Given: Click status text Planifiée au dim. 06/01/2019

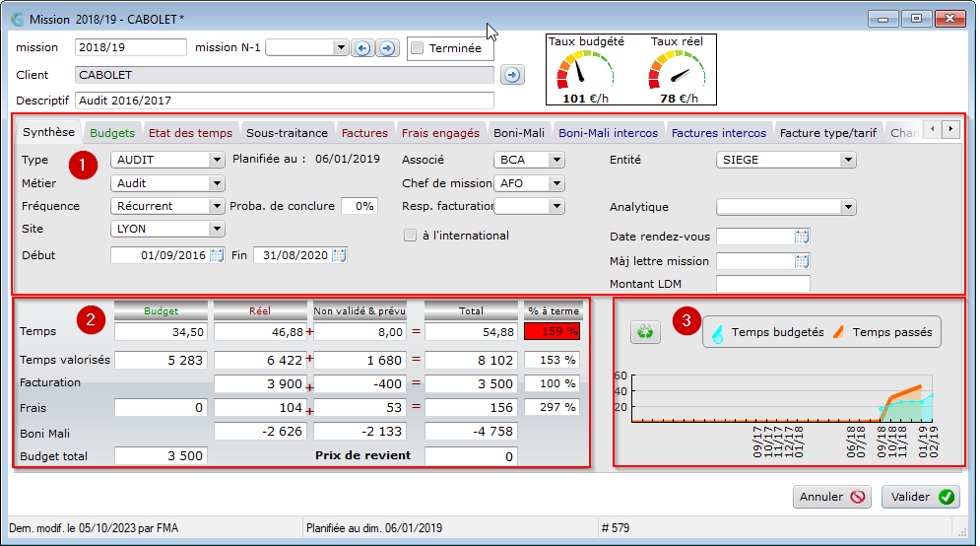Looking at the screenshot, I should [x=373, y=528].
